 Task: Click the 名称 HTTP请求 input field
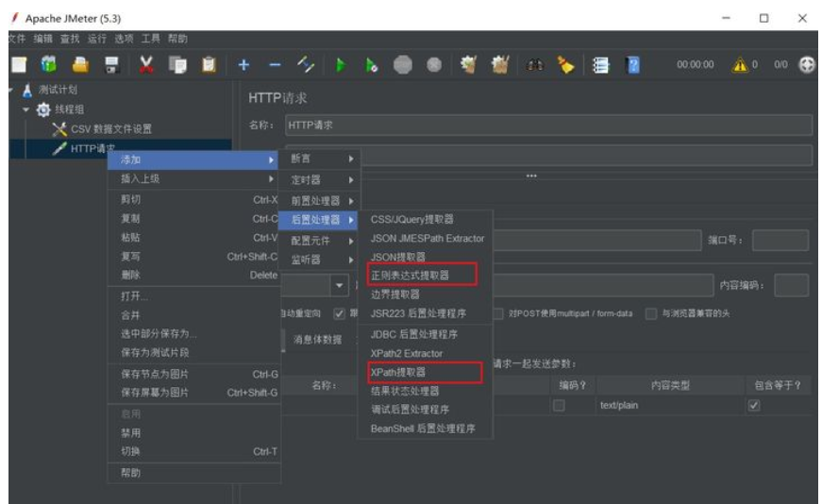click(549, 126)
